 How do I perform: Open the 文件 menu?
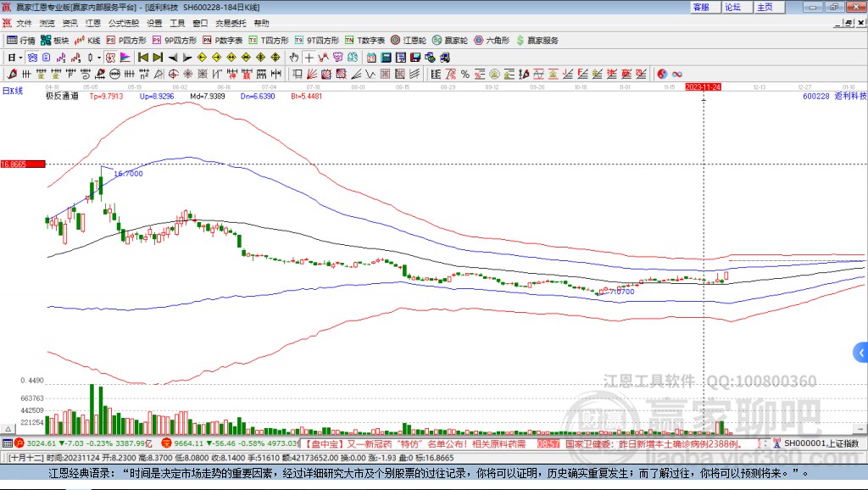tap(25, 23)
